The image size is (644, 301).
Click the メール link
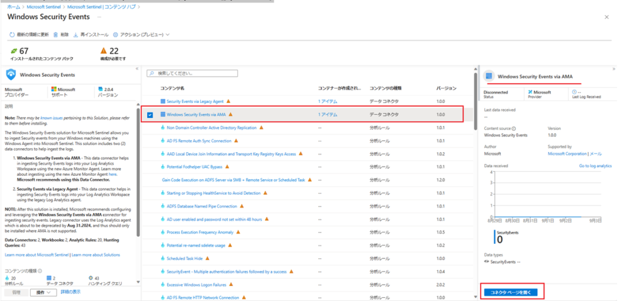click(596, 153)
